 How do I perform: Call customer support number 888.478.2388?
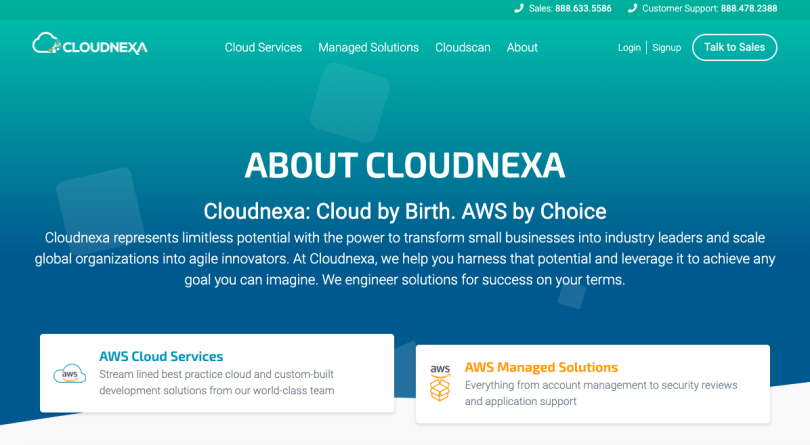coord(749,8)
